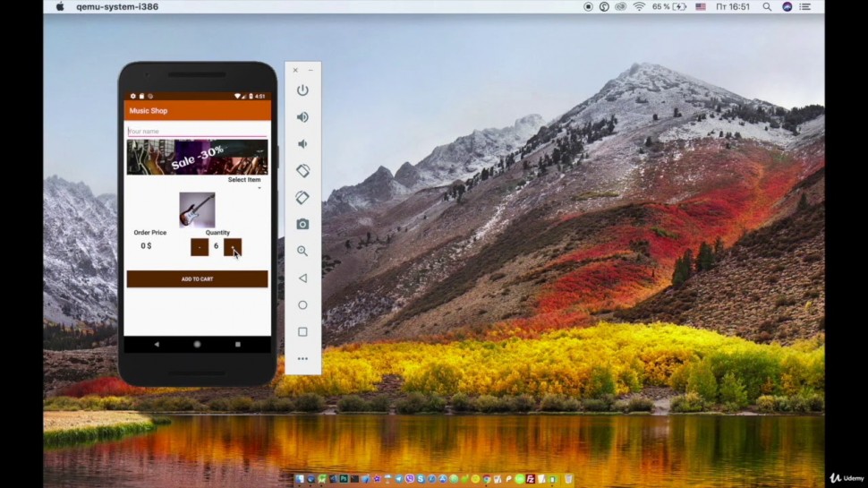Decrease quantity with the minus button
868x488 pixels.
point(200,247)
